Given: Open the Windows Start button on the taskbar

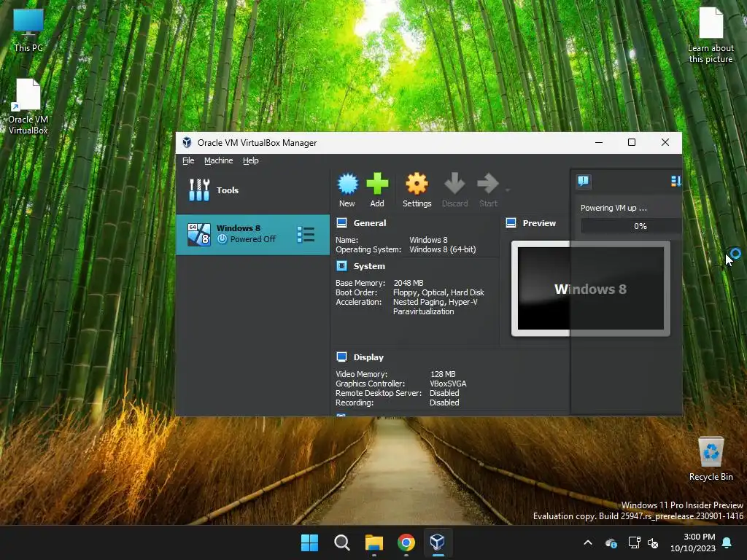Looking at the screenshot, I should click(309, 542).
